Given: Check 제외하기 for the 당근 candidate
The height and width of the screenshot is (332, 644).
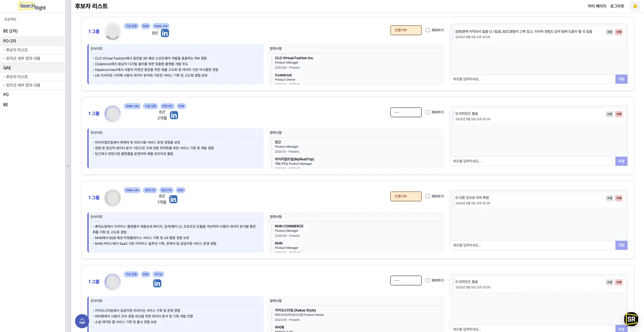Looking at the screenshot, I should click(427, 112).
